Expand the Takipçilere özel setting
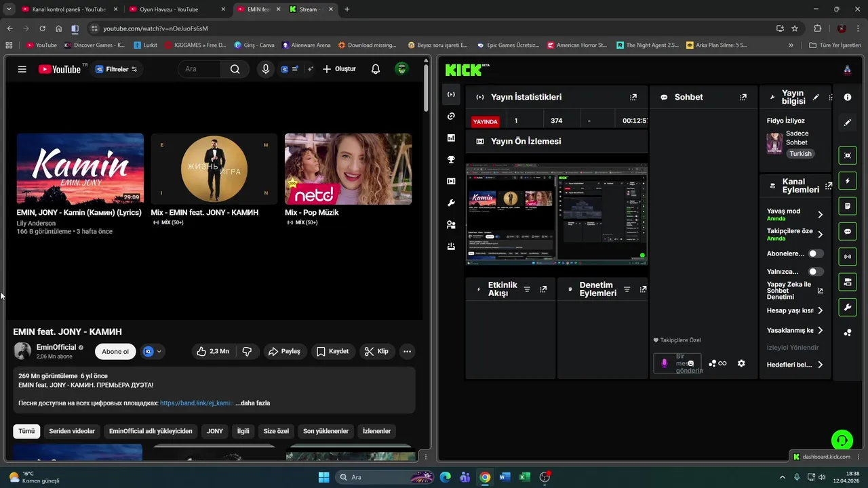 [x=820, y=235]
